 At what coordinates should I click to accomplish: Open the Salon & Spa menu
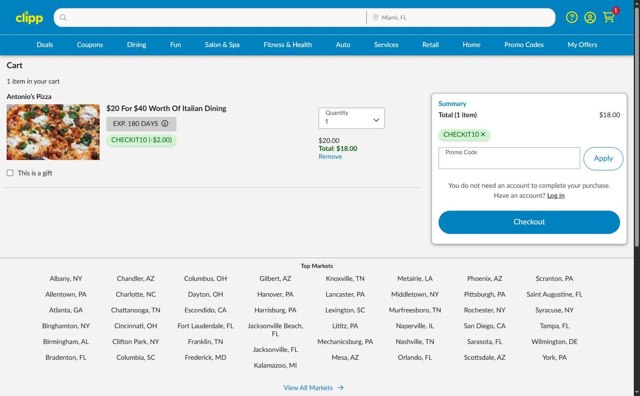click(x=222, y=45)
